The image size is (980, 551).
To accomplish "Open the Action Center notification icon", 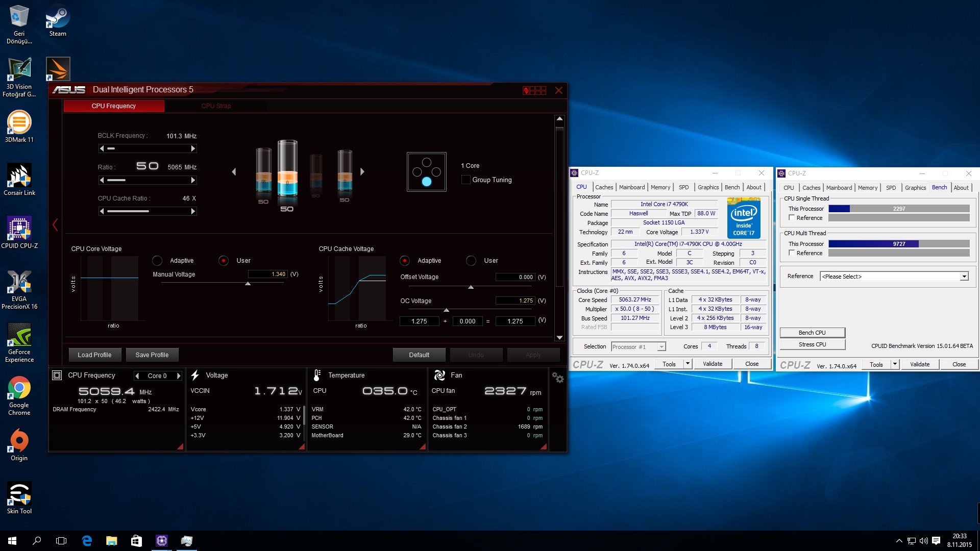I will tap(936, 541).
